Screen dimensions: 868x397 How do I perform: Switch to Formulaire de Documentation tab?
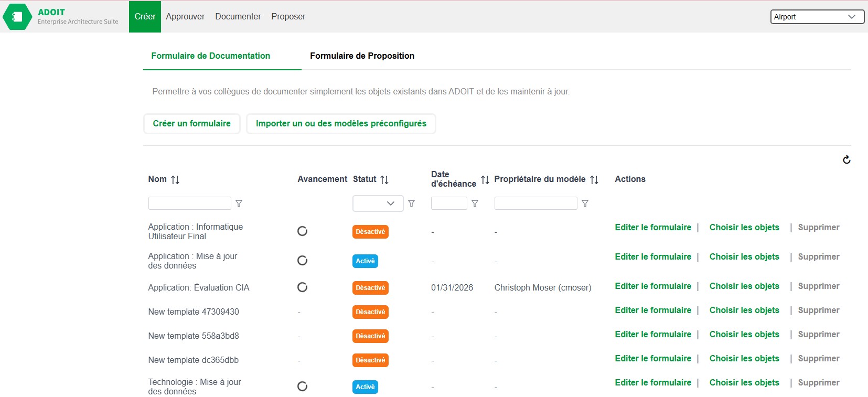coord(211,56)
